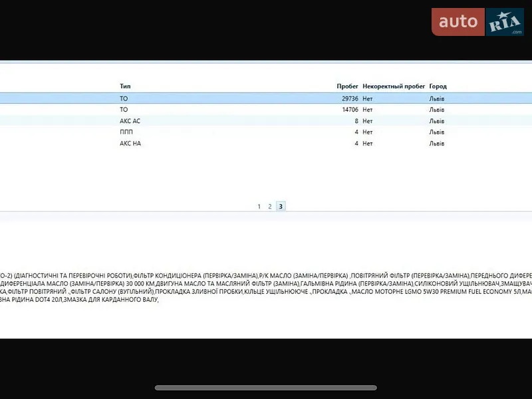Screen dimensions: 532x399
Task: Click Нет in the ППП row
Action: (x=368, y=132)
